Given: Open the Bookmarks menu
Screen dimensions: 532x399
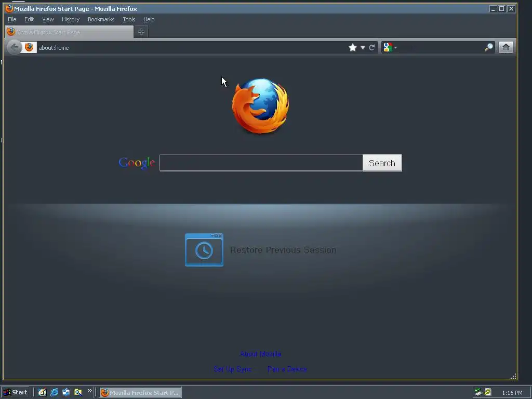Looking at the screenshot, I should [x=101, y=19].
